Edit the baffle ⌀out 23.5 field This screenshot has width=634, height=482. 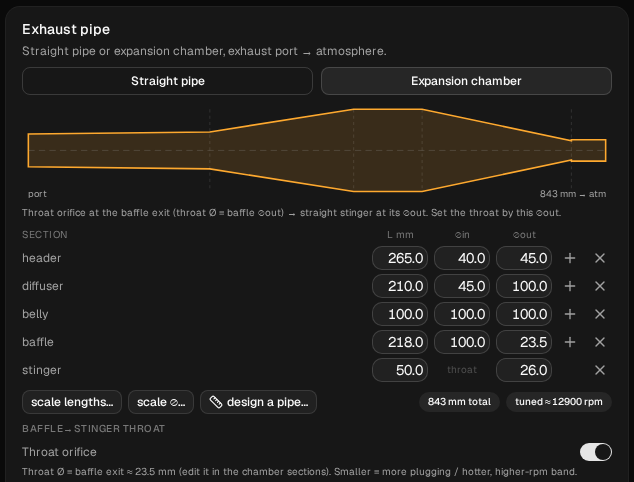524,342
